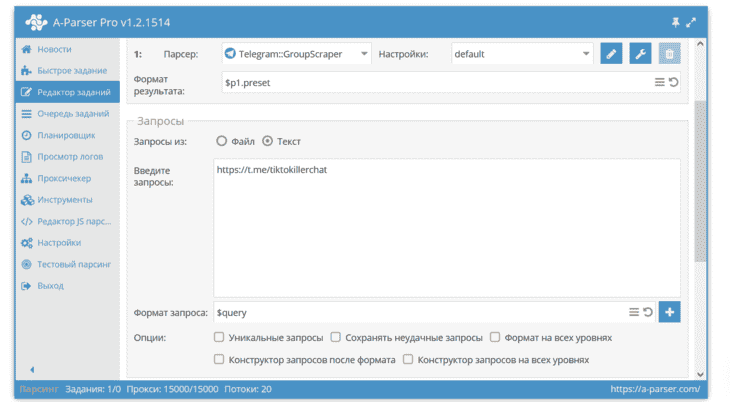Click the wrench override options button

click(x=640, y=54)
